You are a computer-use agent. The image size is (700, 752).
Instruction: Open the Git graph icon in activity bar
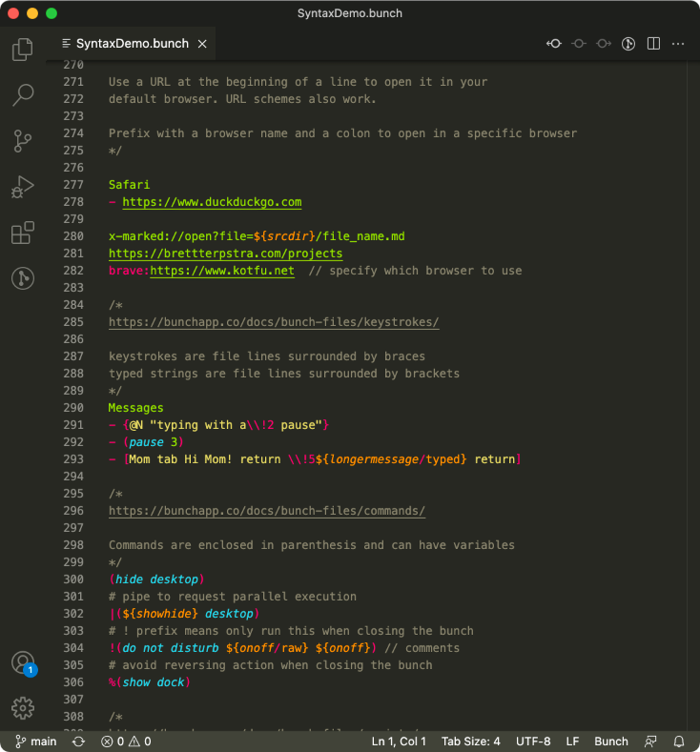[23, 278]
